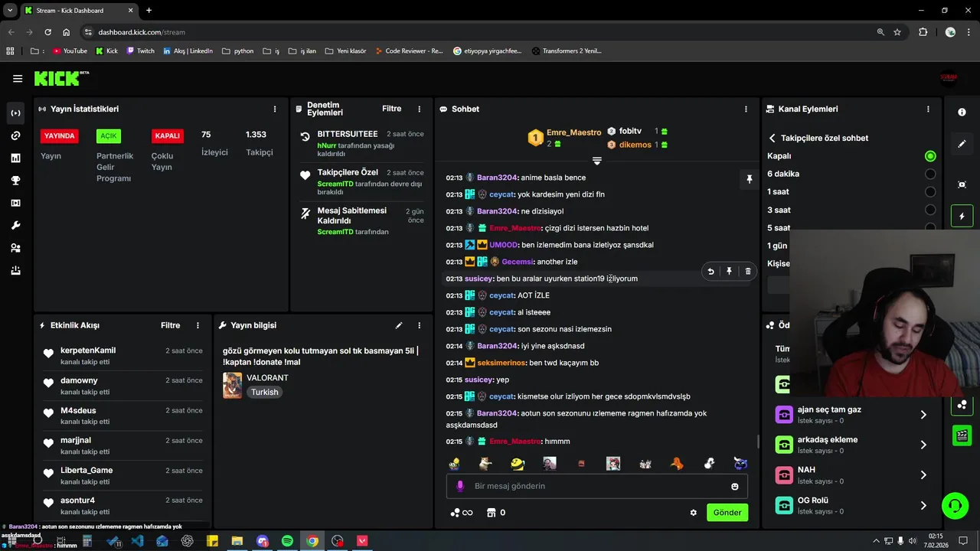Click the VALORANT game thumbnail
This screenshot has height=551, width=980.
tap(232, 385)
